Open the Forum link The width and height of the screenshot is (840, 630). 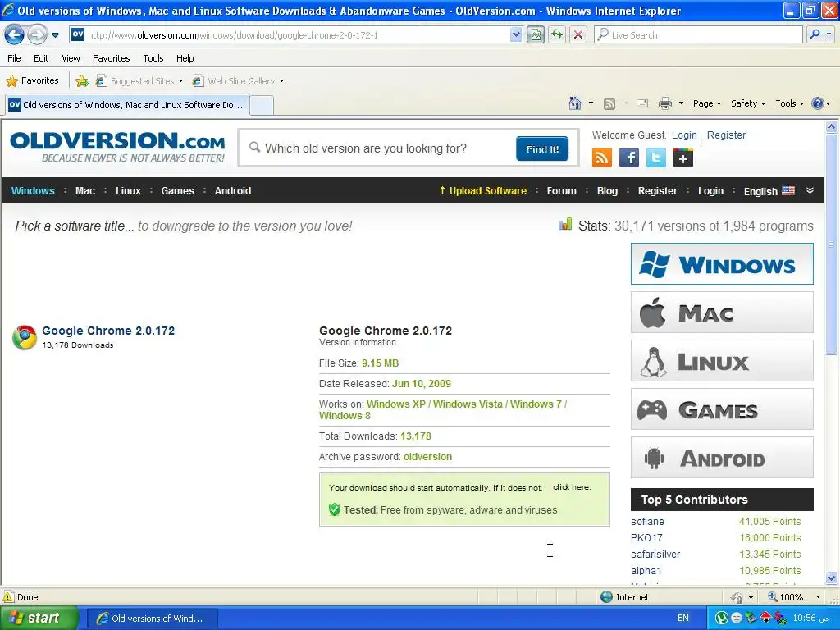tap(561, 190)
